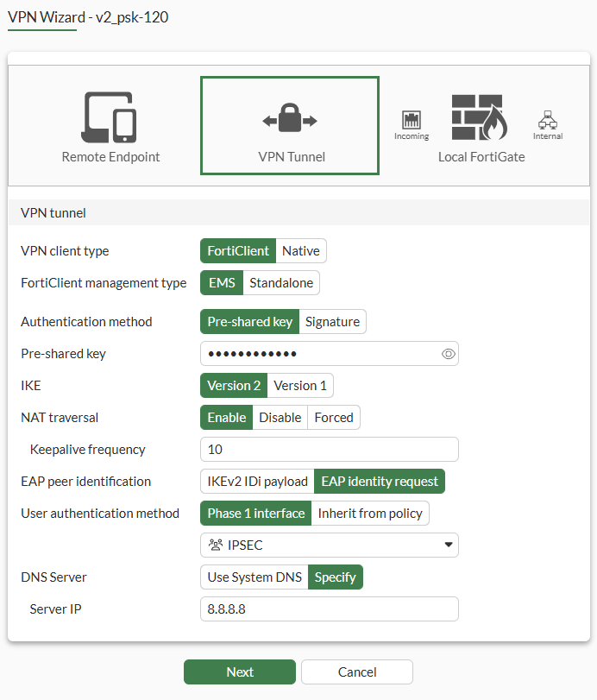Viewport: 597px width, 700px height.
Task: Choose Specify DNS server option
Action: (x=336, y=577)
